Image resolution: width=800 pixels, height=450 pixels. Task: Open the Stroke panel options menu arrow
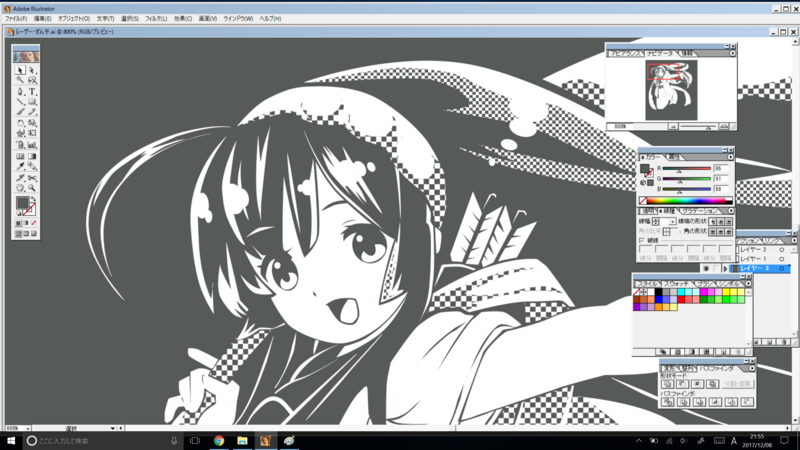[731, 211]
